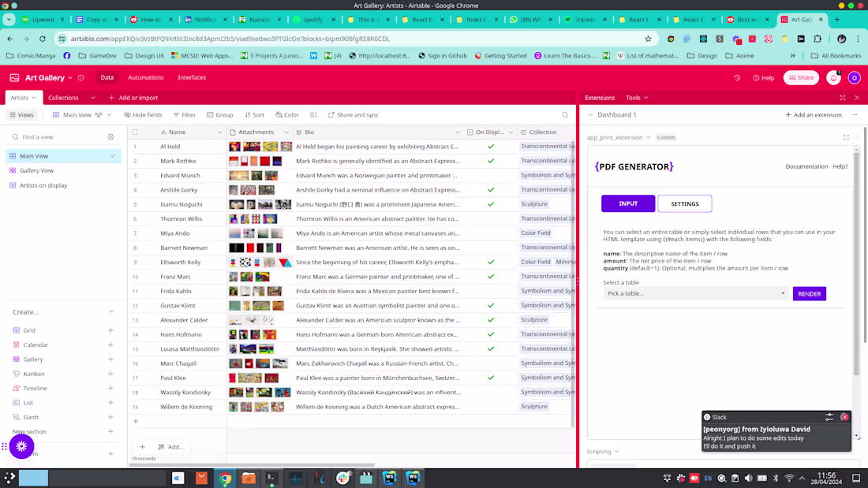The width and height of the screenshot is (868, 488).
Task: Open dashboard more options ellipsis
Action: [x=854, y=115]
